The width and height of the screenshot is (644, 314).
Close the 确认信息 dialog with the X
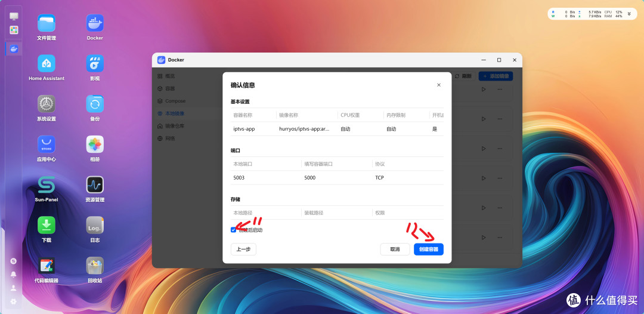(439, 85)
